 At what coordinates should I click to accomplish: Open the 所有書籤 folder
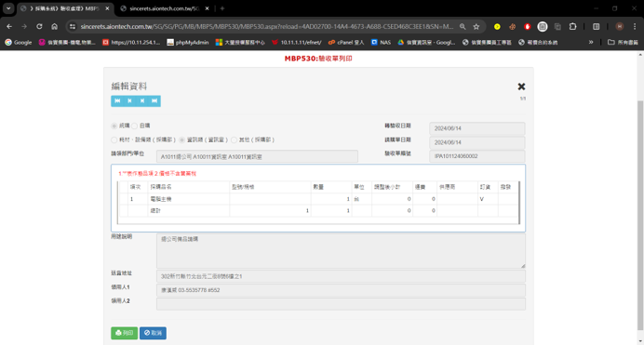click(623, 42)
